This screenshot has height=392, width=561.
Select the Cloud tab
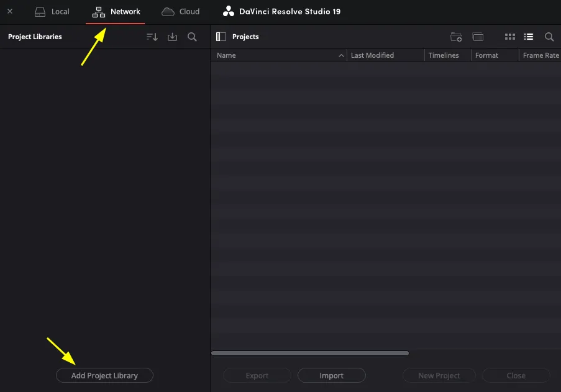pyautogui.click(x=180, y=11)
